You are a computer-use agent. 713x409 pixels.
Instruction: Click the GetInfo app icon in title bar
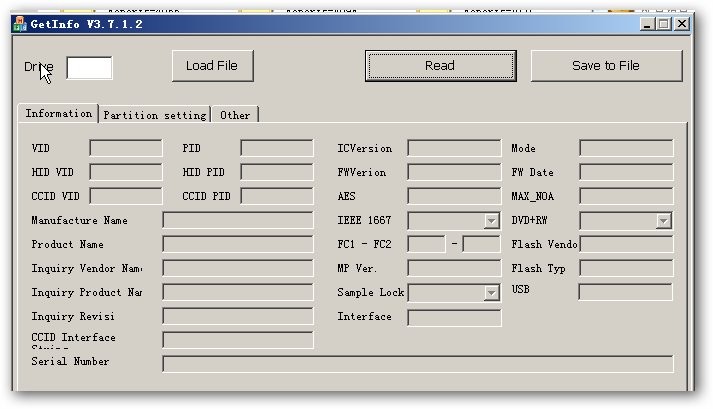(20, 24)
